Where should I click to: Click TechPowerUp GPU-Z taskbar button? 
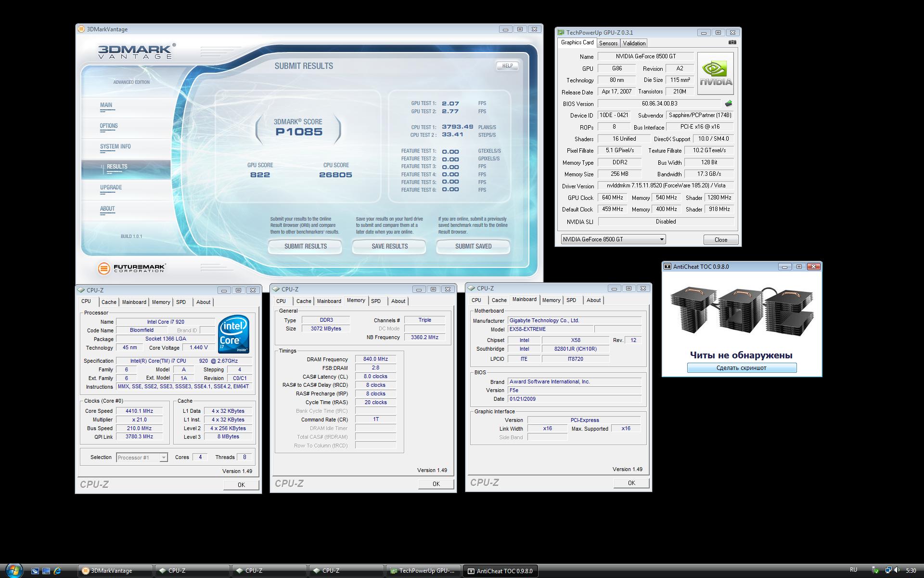[423, 571]
